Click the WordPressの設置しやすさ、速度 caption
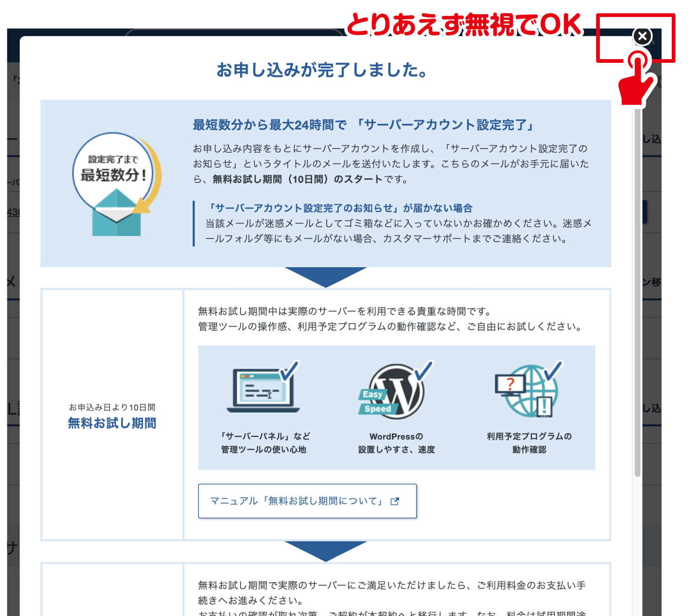This screenshot has width=691, height=616. (x=396, y=443)
